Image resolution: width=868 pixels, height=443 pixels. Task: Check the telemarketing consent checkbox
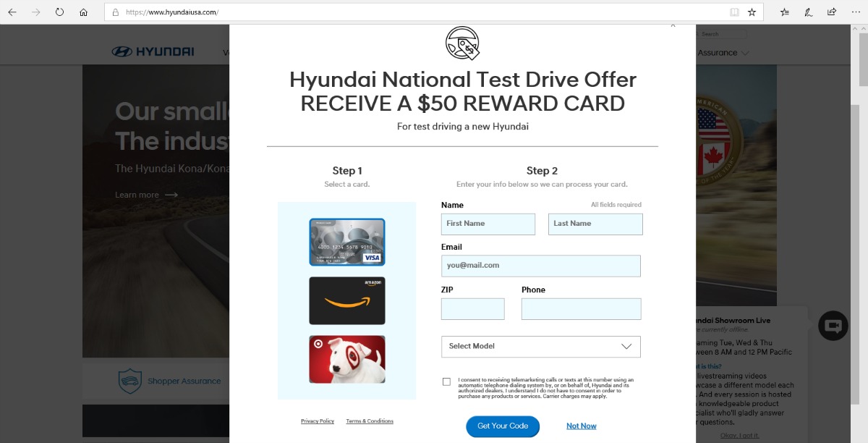point(446,381)
